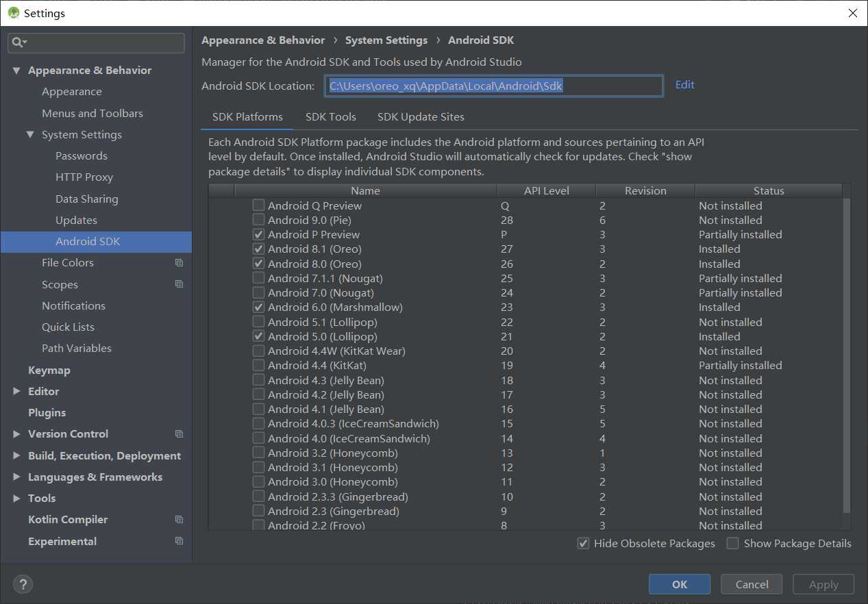The height and width of the screenshot is (604, 868).
Task: Check the Android 9.0 (Pie) checkbox
Action: 258,220
